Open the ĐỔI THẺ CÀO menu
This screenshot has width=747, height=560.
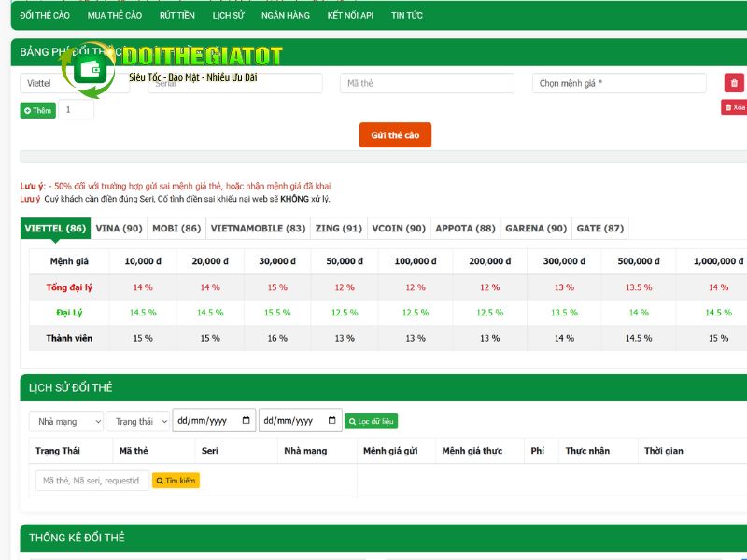(x=45, y=15)
